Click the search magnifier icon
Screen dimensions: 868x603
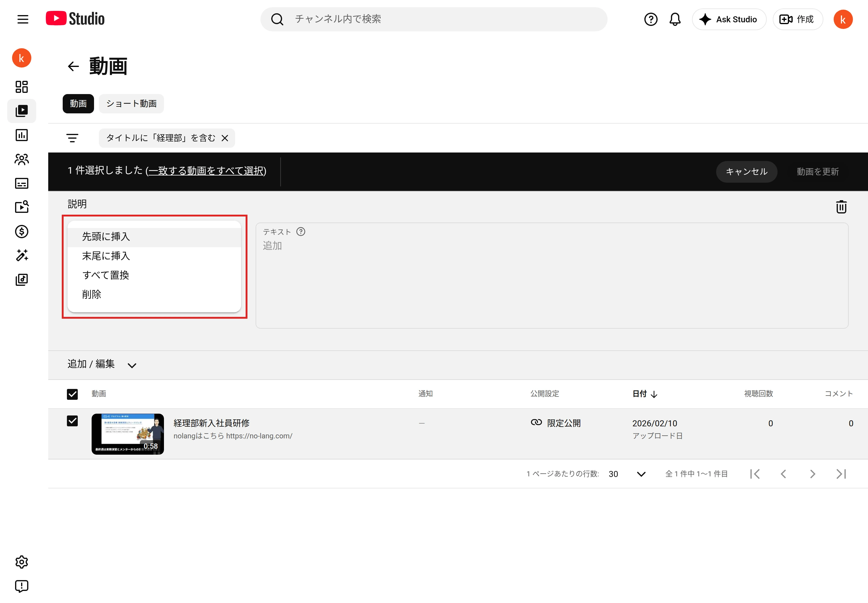point(277,19)
